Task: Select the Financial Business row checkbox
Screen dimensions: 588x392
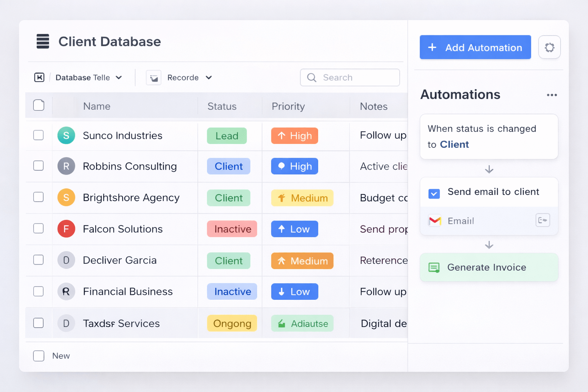Action: click(x=38, y=291)
